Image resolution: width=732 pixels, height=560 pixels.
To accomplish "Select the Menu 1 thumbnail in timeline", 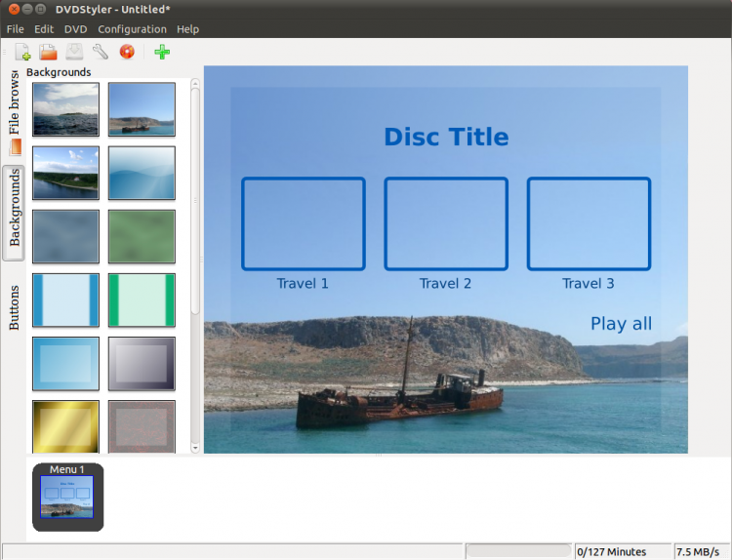I will pyautogui.click(x=67, y=497).
